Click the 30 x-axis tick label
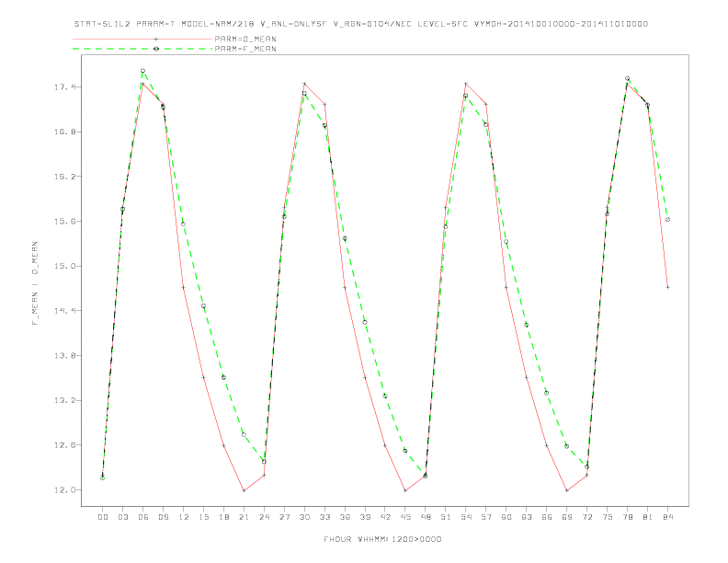 coord(304,517)
